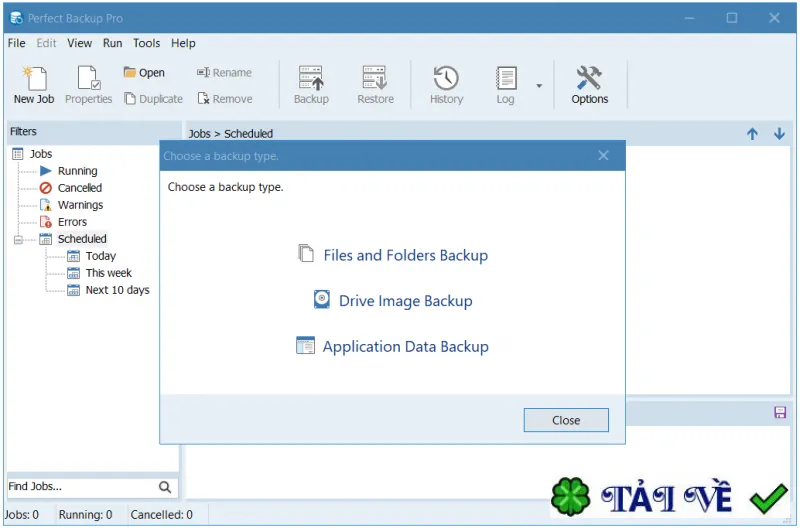Maximize the Perfect Backup Pro window
Viewport: 800px width, 528px height.
732,18
